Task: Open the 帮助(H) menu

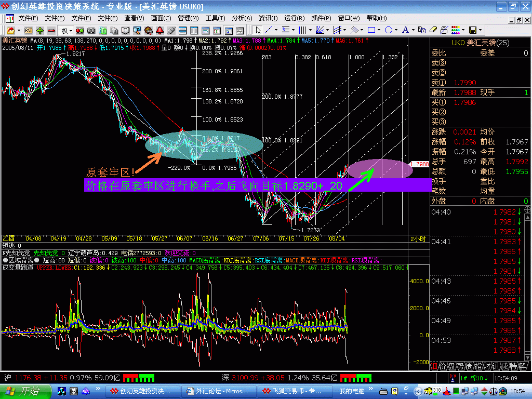Action: pyautogui.click(x=376, y=18)
